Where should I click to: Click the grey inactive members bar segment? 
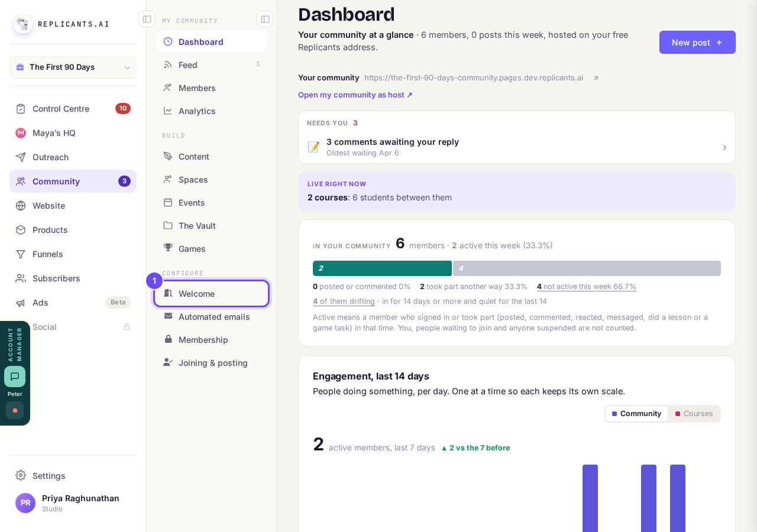click(587, 268)
